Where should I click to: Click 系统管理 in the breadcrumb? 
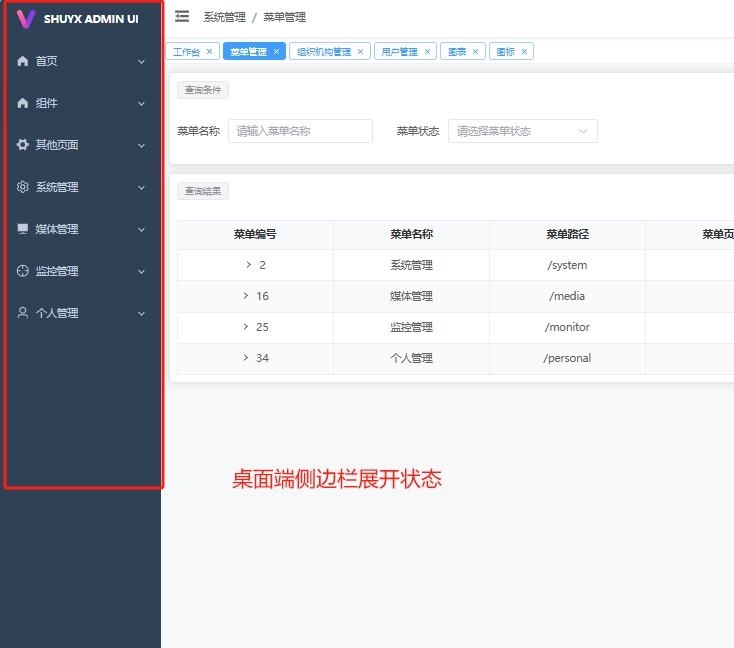223,17
